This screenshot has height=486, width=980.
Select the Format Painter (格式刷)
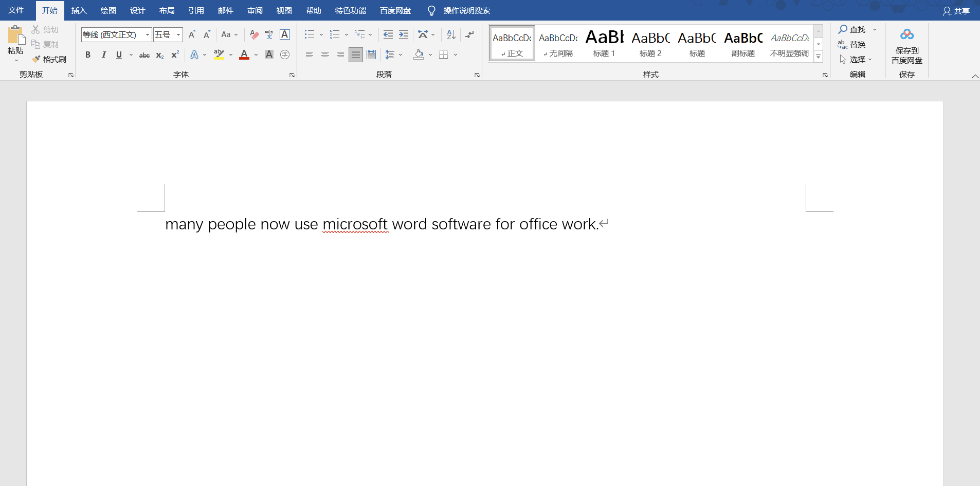(49, 59)
